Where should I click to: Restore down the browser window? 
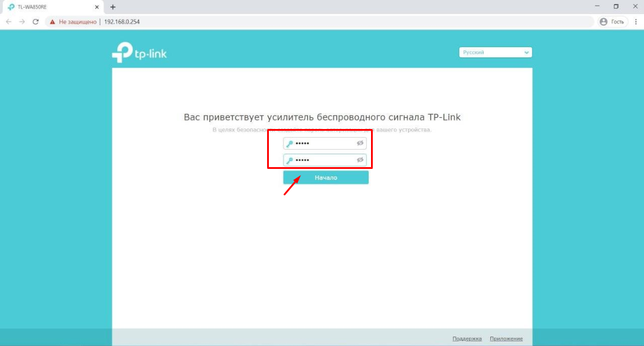(x=616, y=6)
